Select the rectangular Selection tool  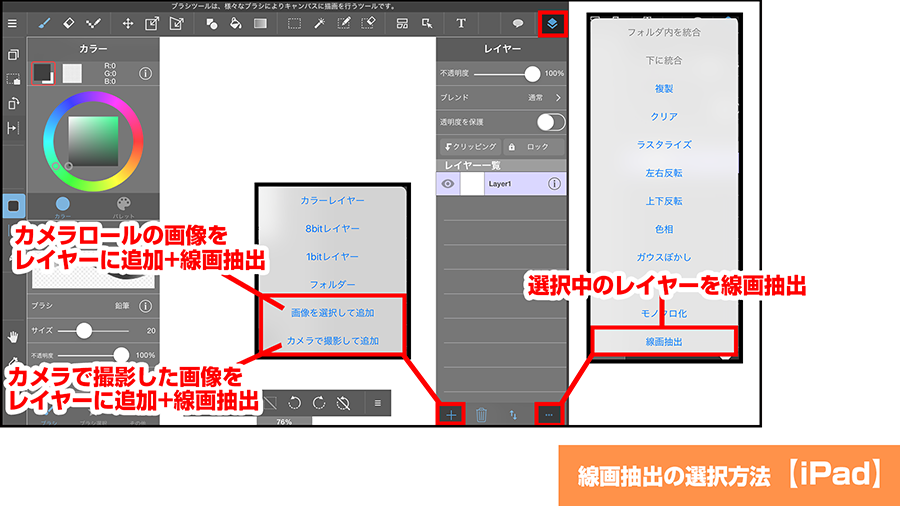(x=294, y=24)
